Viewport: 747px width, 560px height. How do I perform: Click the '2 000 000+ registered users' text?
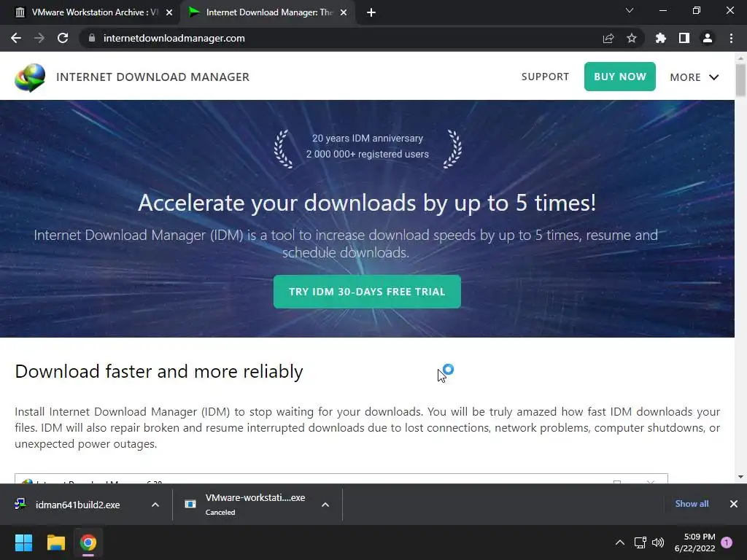[x=368, y=154]
